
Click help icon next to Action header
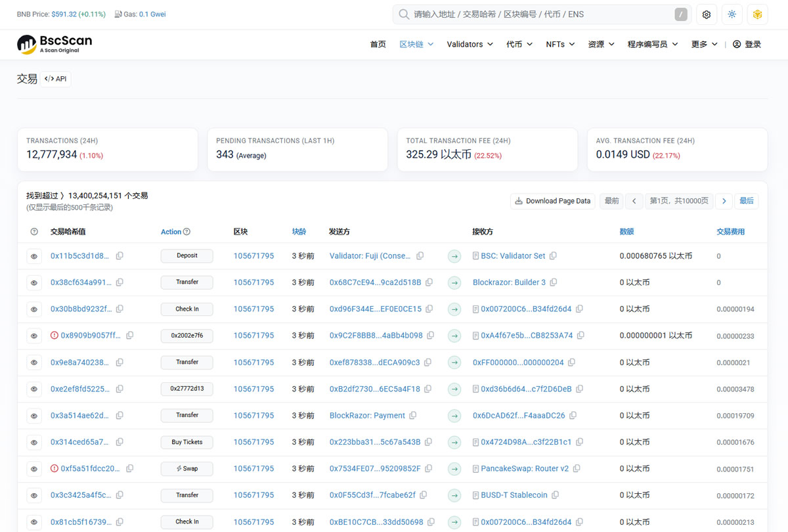[x=186, y=232]
